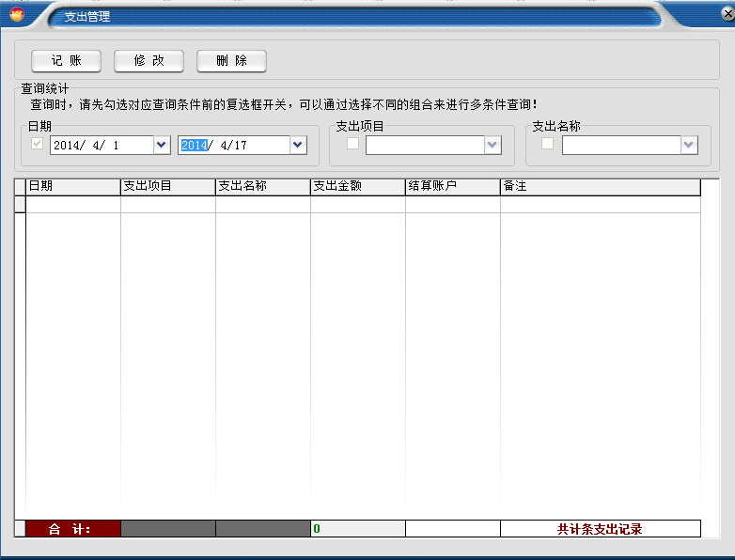This screenshot has height=560, width=735.
Task: Toggle the 日期 filter checkbox
Action: pyautogui.click(x=38, y=145)
